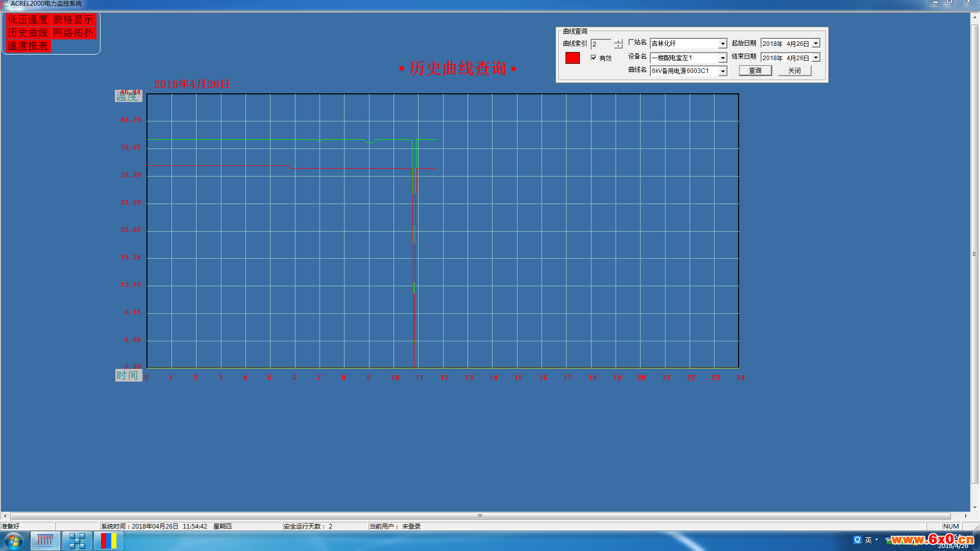Viewport: 980px width, 551px height.
Task: Click the 6kV备用电源6003C1 curve name field
Action: [684, 71]
